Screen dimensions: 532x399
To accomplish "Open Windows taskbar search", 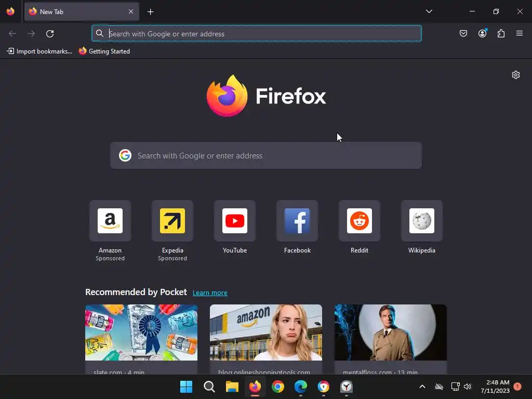I will pos(209,387).
